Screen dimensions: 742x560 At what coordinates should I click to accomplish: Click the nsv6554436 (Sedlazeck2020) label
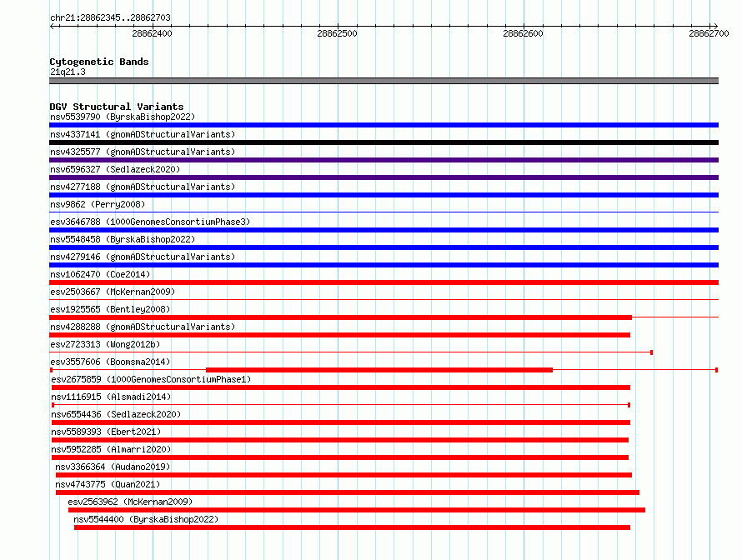116,414
